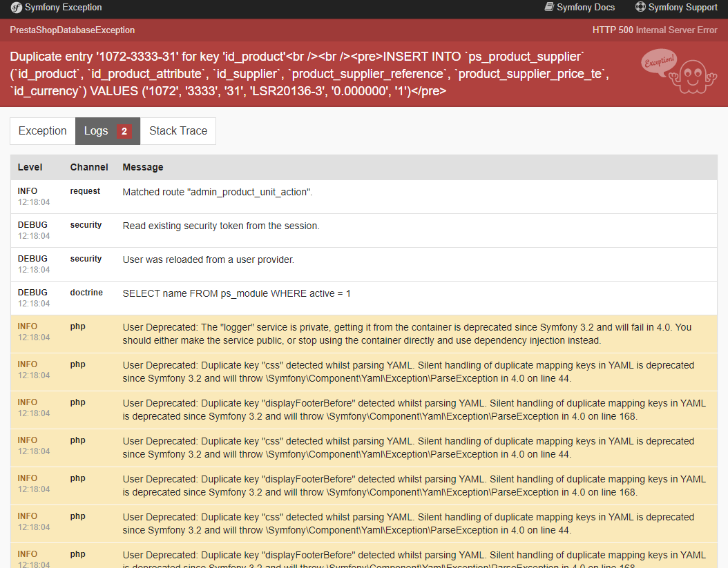The height and width of the screenshot is (568, 728).
Task: Select the Read existing security token message
Action: [221, 226]
